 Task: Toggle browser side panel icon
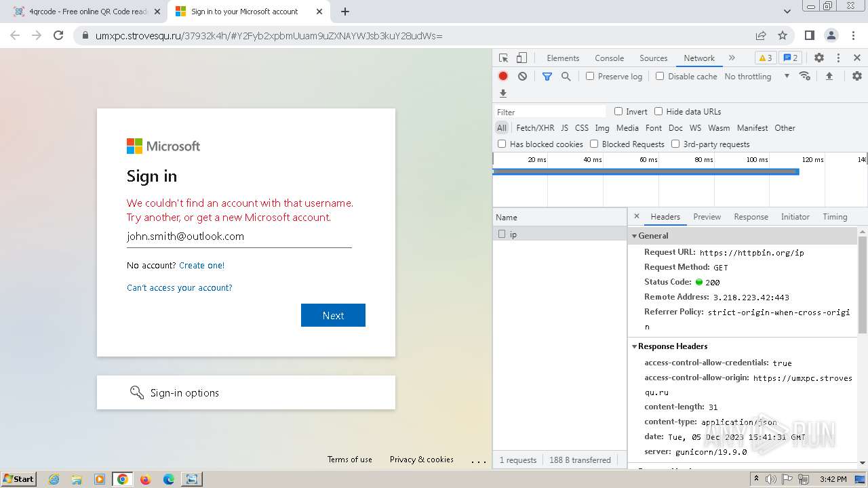(809, 35)
